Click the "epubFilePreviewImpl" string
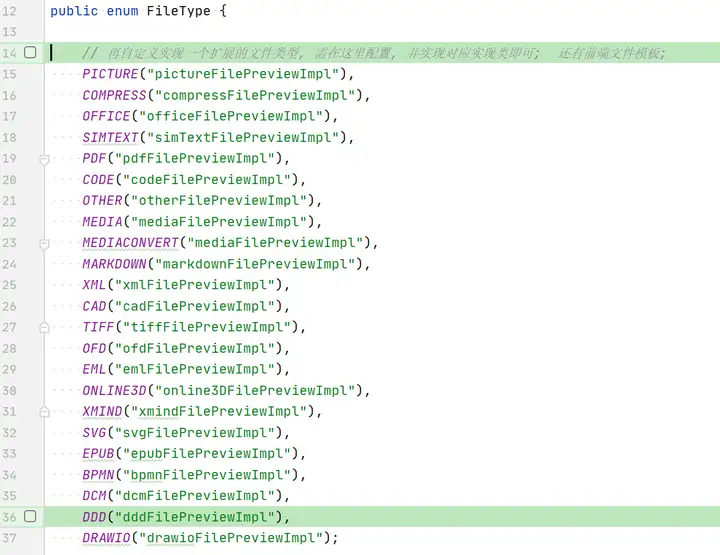Viewport: 720px width, 555px height. (207, 454)
